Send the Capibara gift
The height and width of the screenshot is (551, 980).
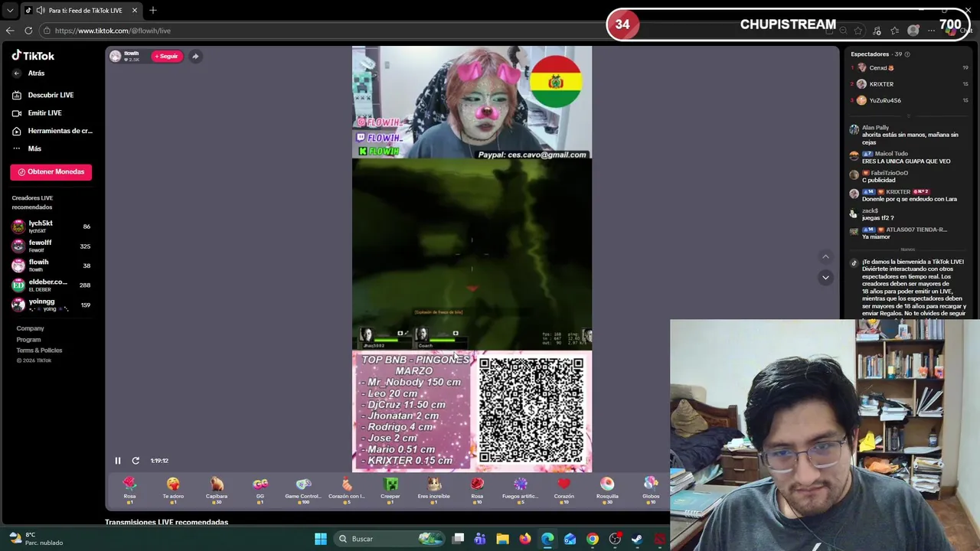tap(217, 490)
